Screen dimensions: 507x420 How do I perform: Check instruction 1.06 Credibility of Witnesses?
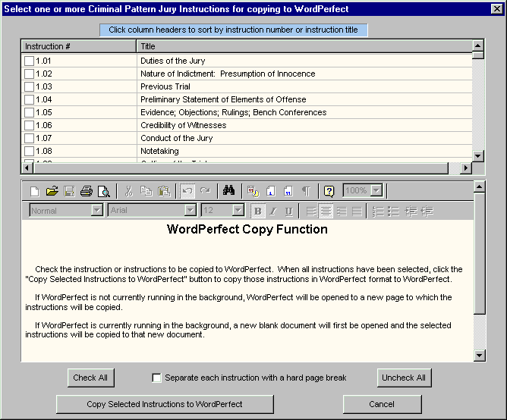click(29, 125)
